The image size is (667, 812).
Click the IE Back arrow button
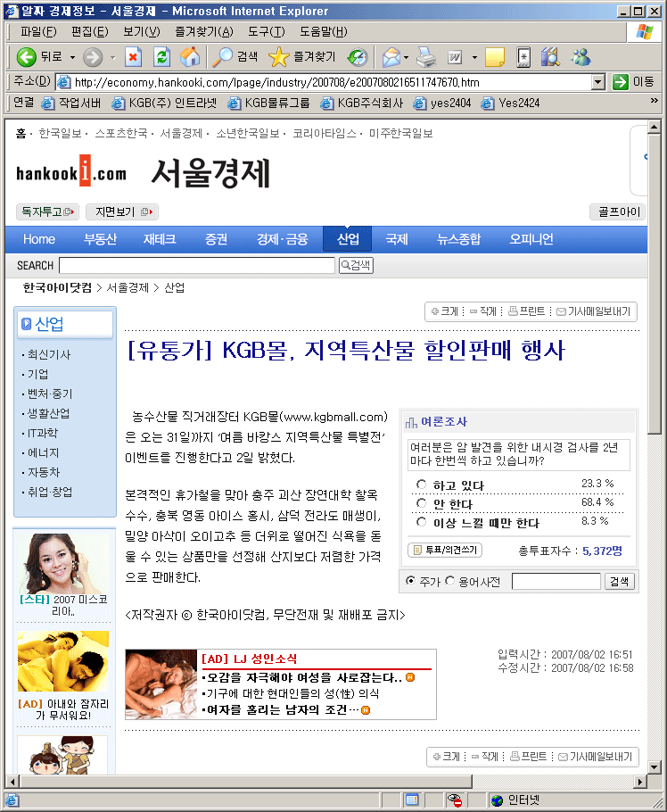[x=27, y=57]
